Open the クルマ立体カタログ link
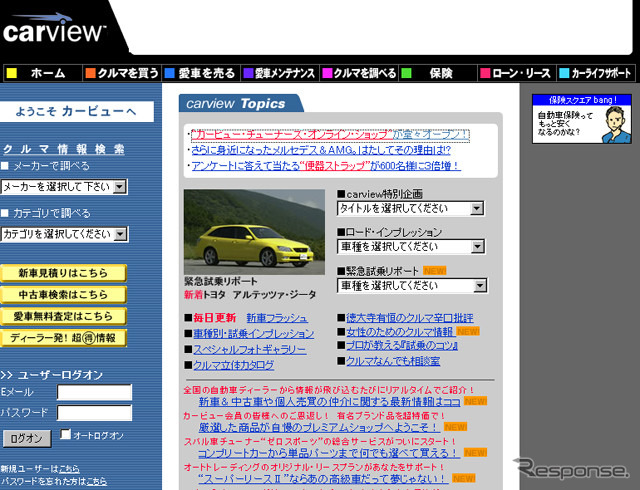This screenshot has width=640, height=490. coord(233,365)
